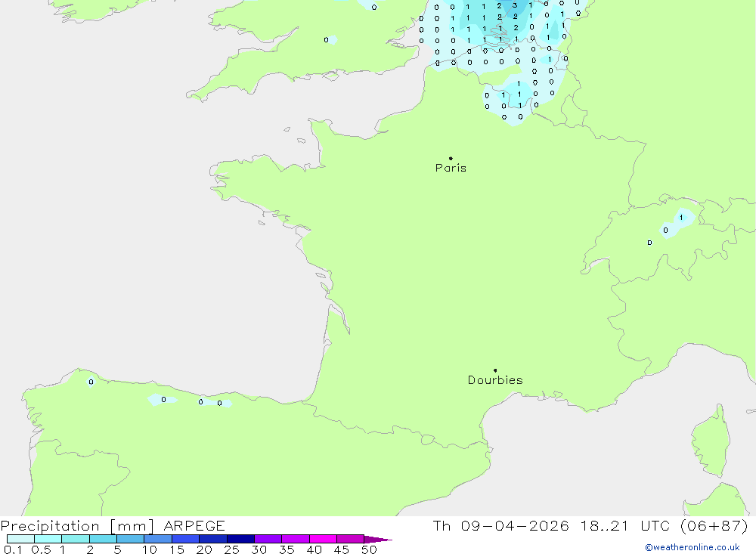Pick the dark navy 25–30 mm legend swatch
The height and width of the screenshot is (554, 756).
point(240,540)
